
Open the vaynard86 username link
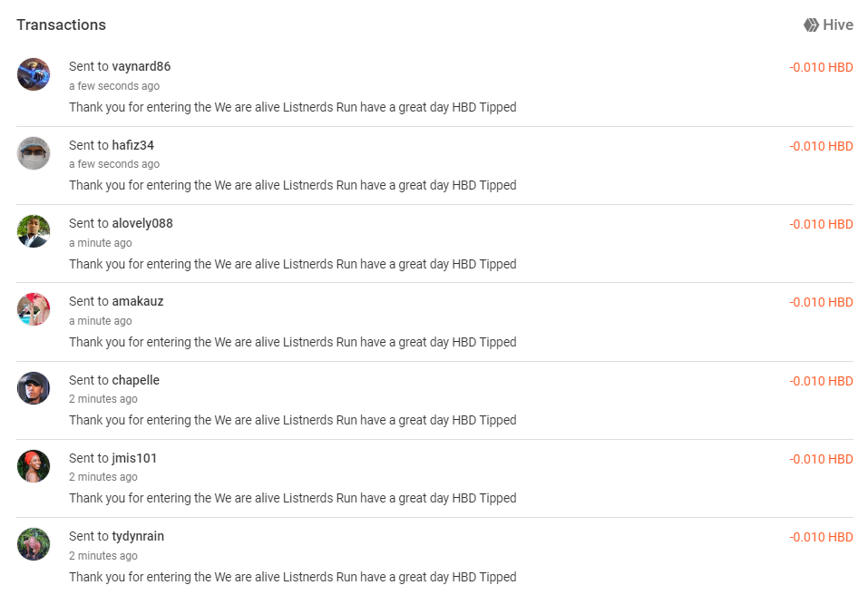point(141,66)
